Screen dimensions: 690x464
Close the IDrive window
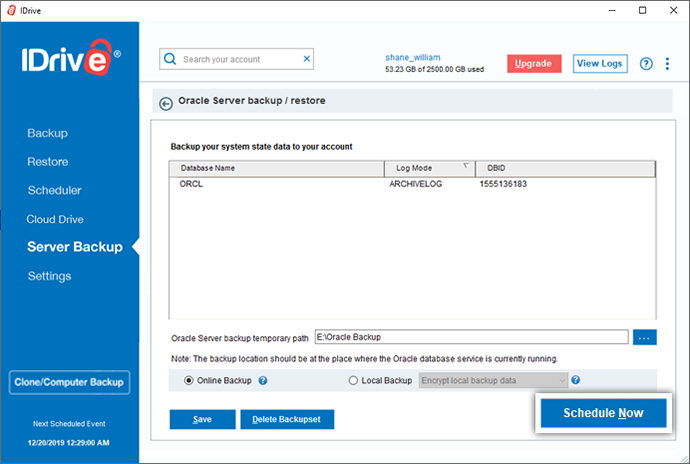tap(673, 10)
